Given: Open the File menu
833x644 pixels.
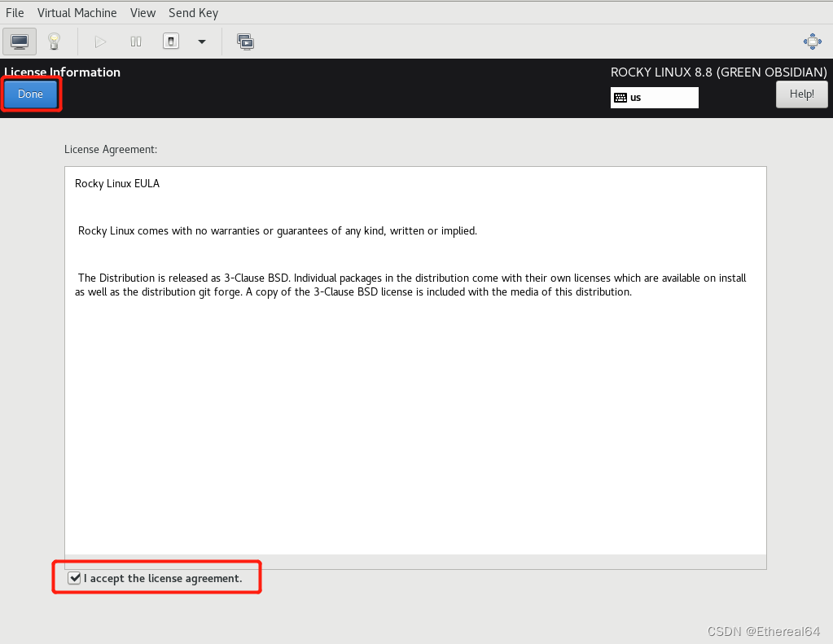Looking at the screenshot, I should click(15, 13).
